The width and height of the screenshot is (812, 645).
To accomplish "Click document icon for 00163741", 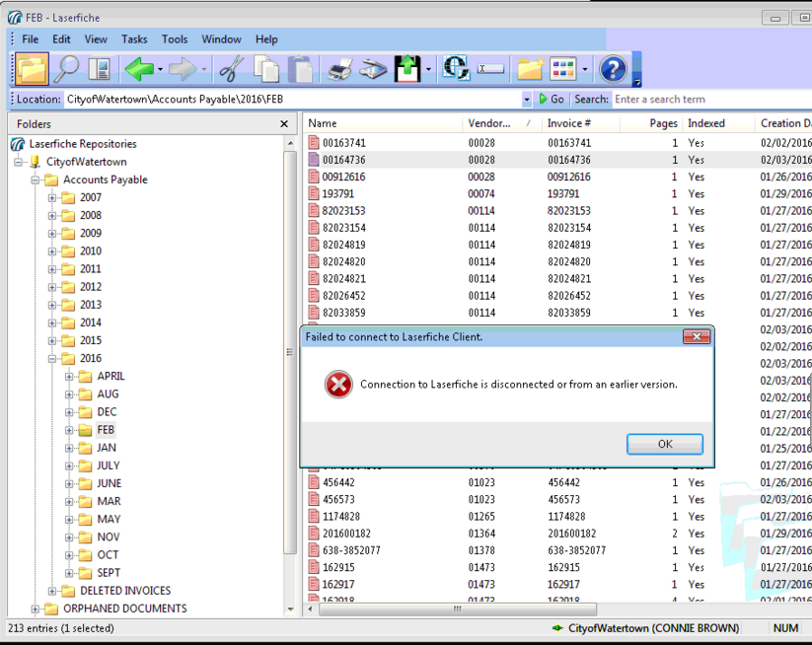I will (314, 142).
